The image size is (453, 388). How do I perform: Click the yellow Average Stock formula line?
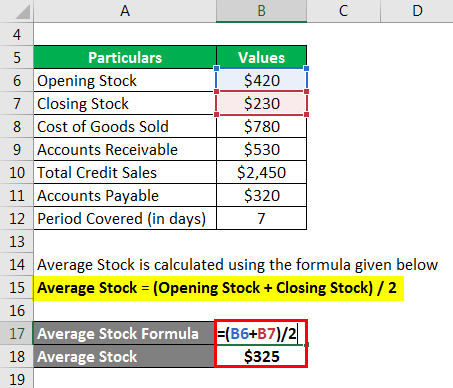click(x=219, y=288)
